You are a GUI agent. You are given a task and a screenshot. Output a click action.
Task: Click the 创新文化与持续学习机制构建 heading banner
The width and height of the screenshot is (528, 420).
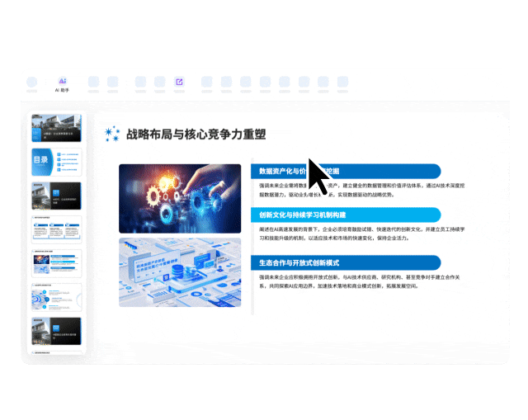pyautogui.click(x=346, y=215)
